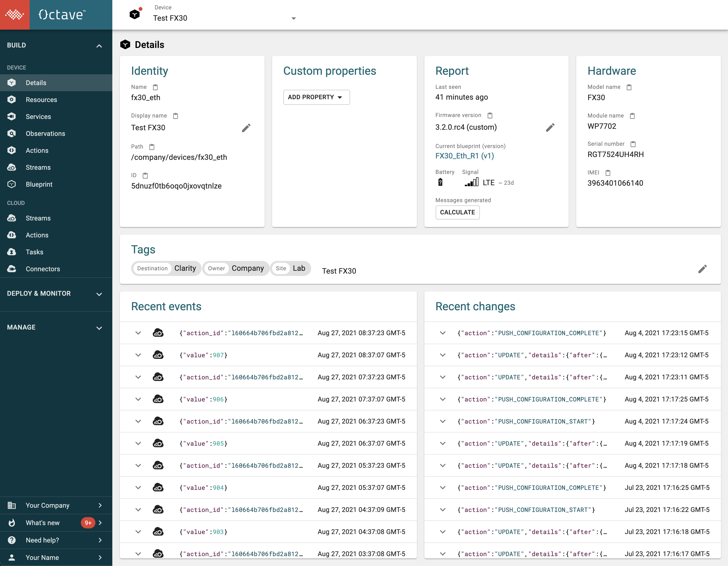Open What's new notifications
This screenshot has height=566, width=728.
[56, 523]
